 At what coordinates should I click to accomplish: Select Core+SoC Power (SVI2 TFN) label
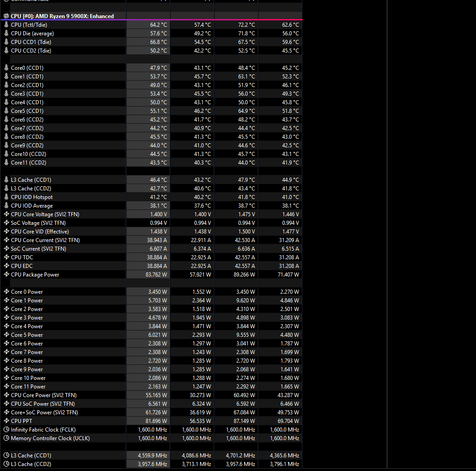coord(44,413)
